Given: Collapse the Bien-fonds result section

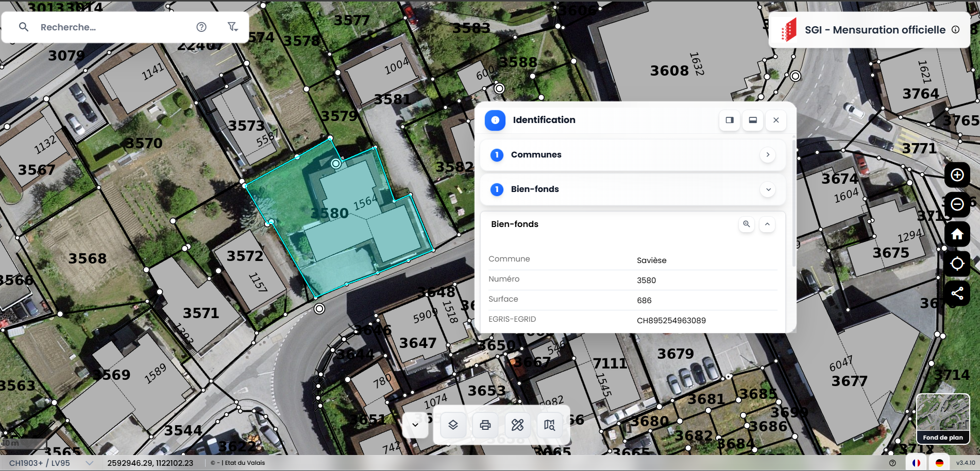Looking at the screenshot, I should [767, 189].
